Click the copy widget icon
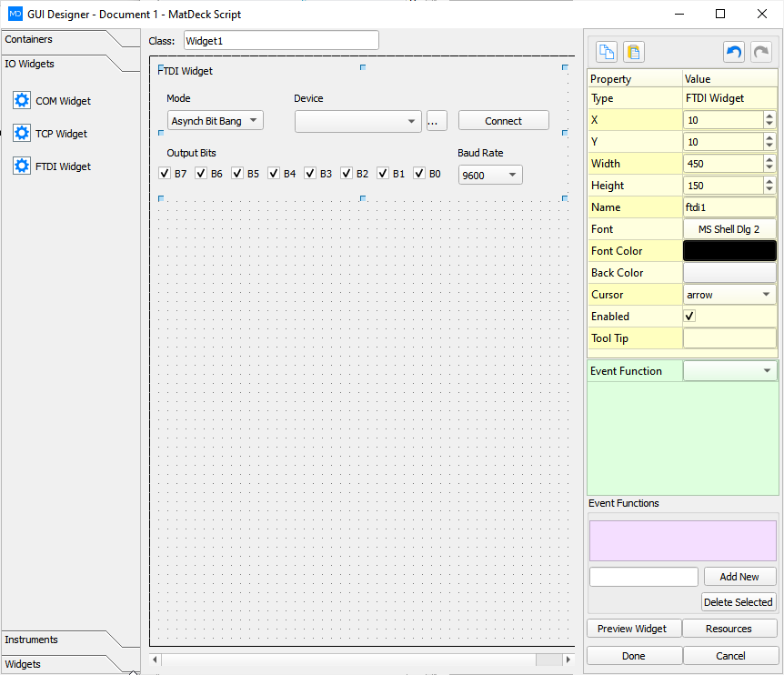Screen dimensions: 784x675 pos(606,52)
